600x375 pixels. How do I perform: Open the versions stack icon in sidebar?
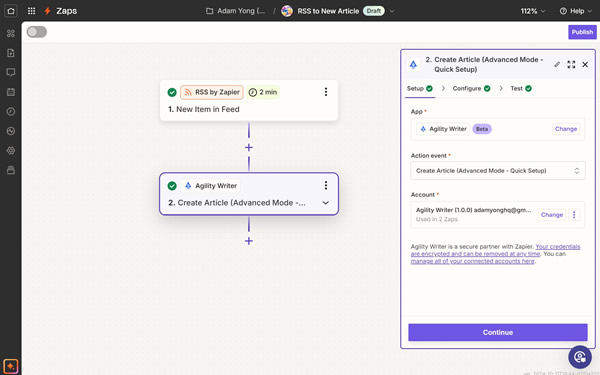[11, 170]
